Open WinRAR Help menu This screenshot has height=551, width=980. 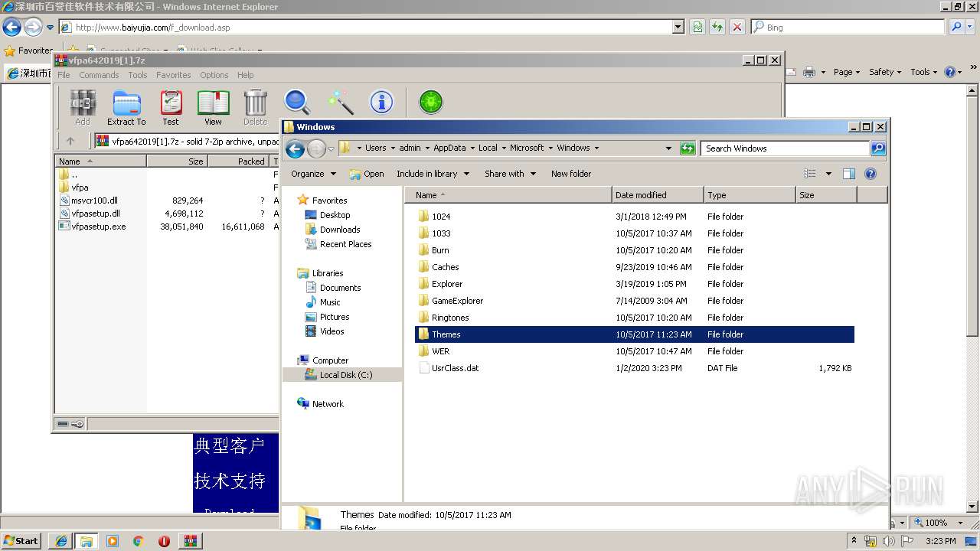point(246,75)
